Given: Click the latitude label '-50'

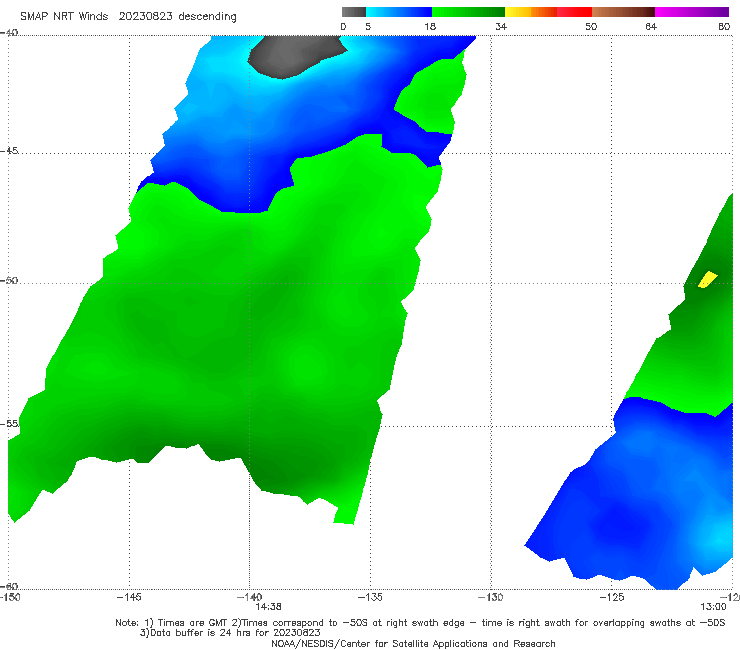Looking at the screenshot, I should [9, 280].
